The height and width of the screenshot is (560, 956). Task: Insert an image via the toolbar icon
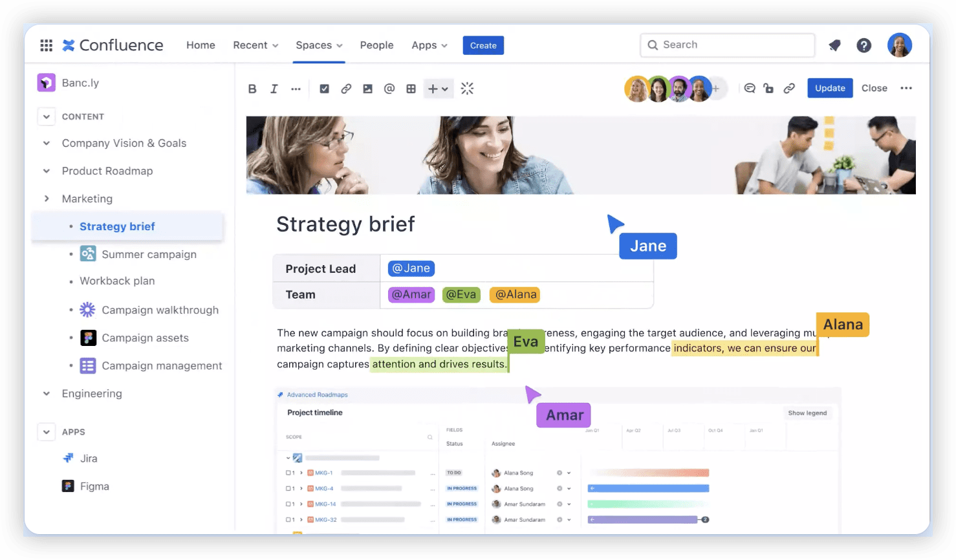coord(367,89)
